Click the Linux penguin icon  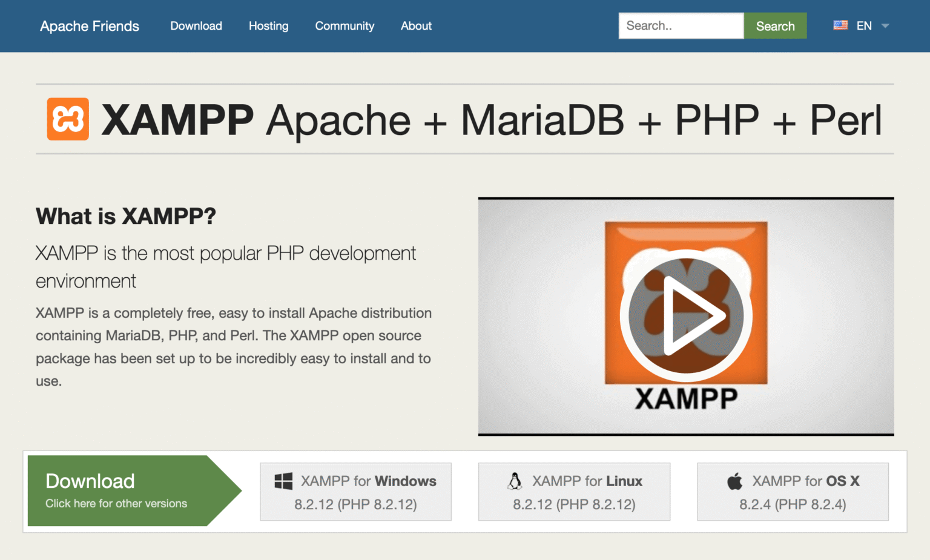[x=515, y=480]
